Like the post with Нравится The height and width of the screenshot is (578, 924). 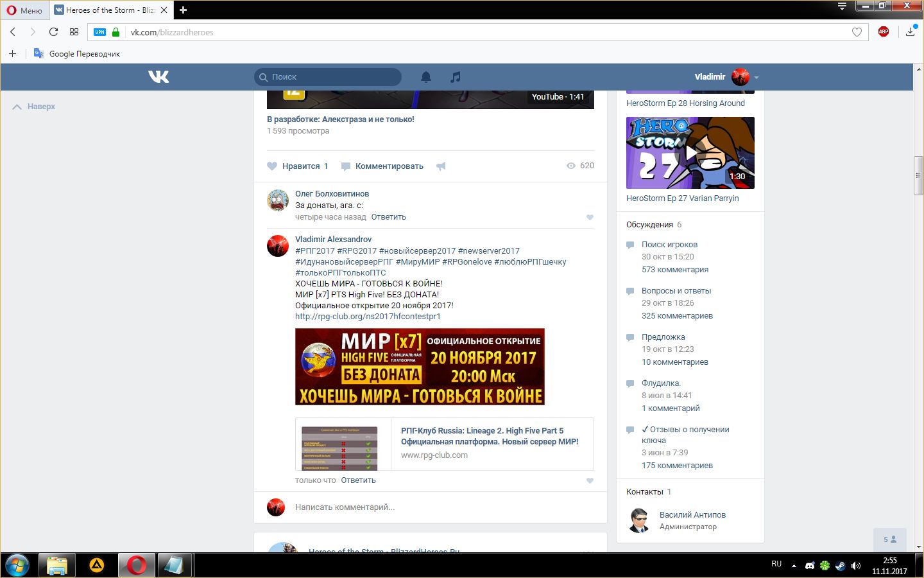tap(298, 166)
